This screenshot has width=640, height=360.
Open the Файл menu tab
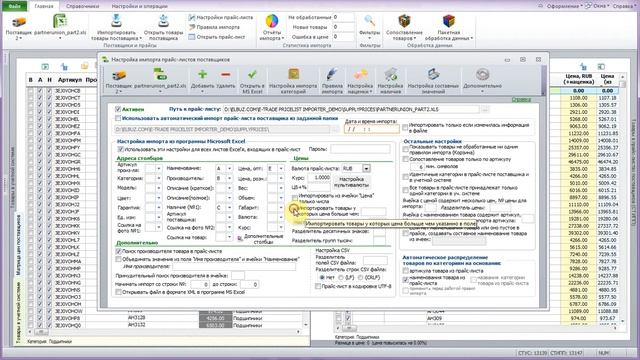pyautogui.click(x=15, y=6)
